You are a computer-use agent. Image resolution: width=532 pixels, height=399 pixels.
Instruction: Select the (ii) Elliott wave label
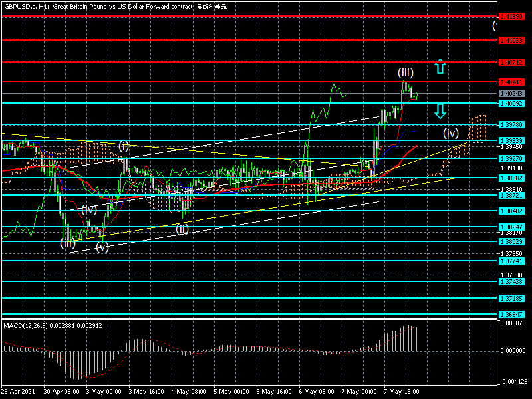coord(182,229)
